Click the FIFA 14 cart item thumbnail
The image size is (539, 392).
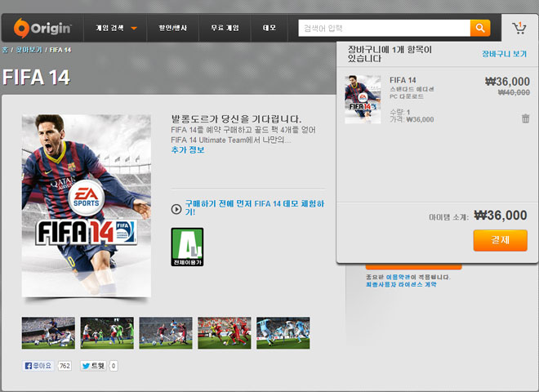[363, 100]
